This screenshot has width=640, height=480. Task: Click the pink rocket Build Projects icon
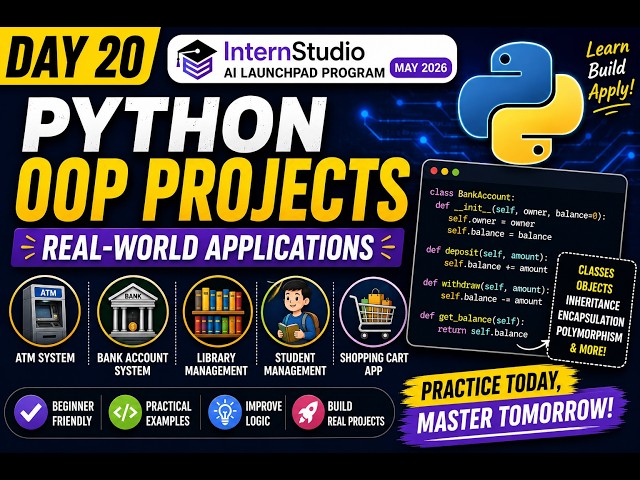coord(308,412)
